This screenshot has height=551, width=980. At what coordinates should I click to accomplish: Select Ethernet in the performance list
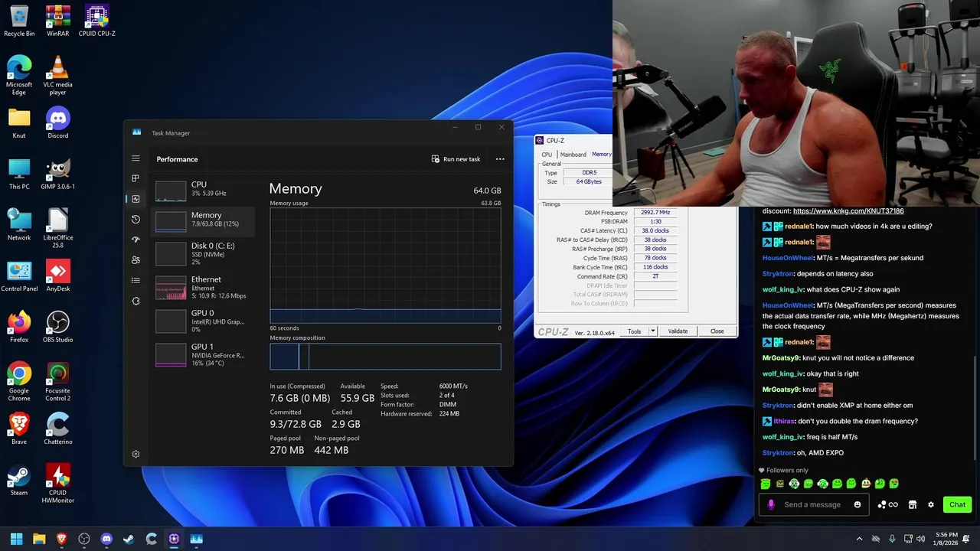pos(203,287)
